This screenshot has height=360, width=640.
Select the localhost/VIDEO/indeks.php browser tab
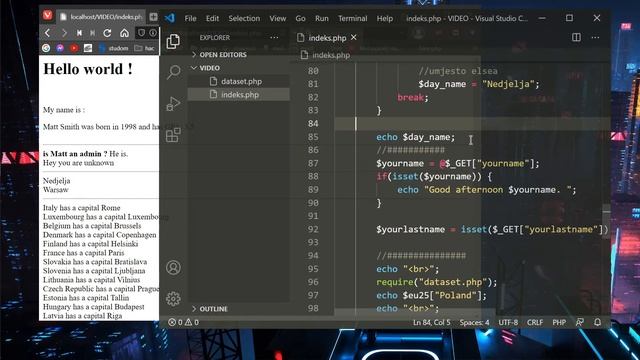coord(100,17)
